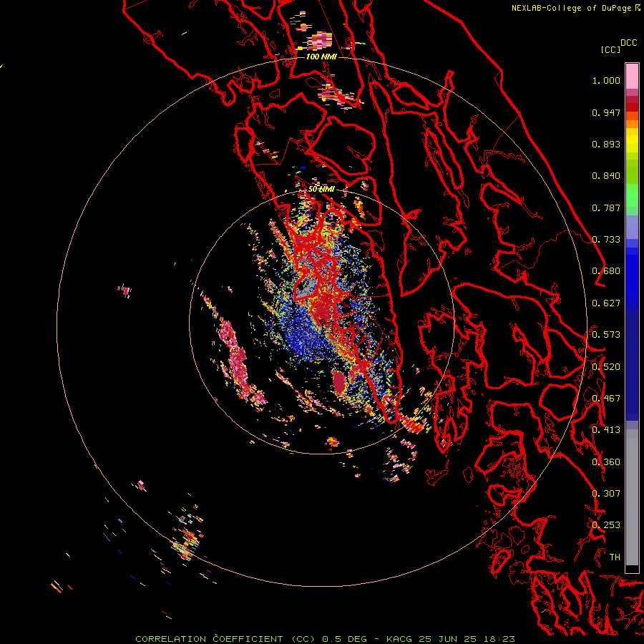This screenshot has height=644, width=644.
Task: Click the 0.360 scale value
Action: 606,462
